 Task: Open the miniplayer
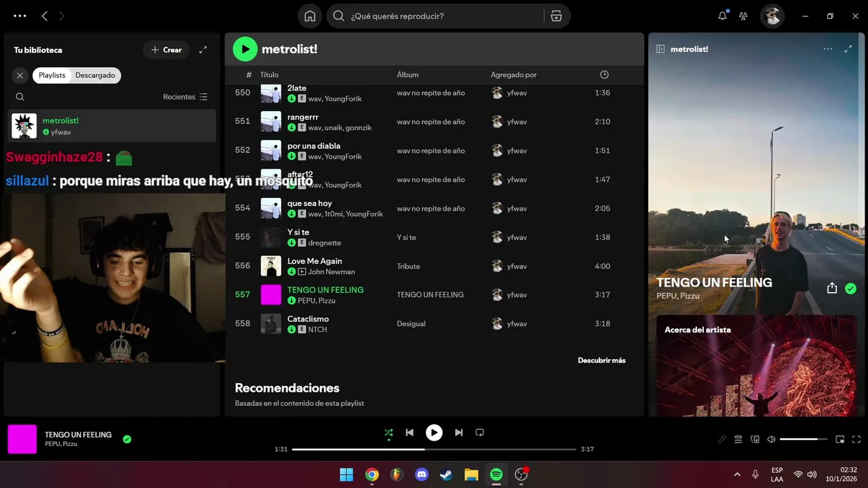pyautogui.click(x=840, y=439)
